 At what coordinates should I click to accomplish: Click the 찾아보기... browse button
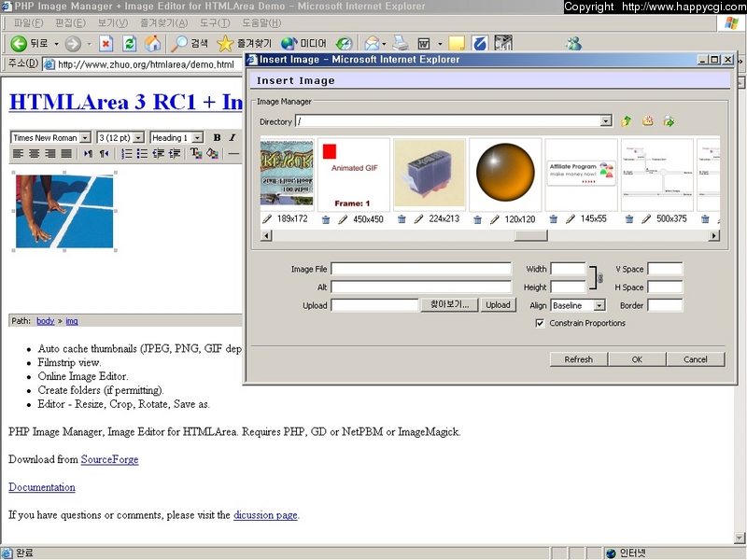coord(450,305)
